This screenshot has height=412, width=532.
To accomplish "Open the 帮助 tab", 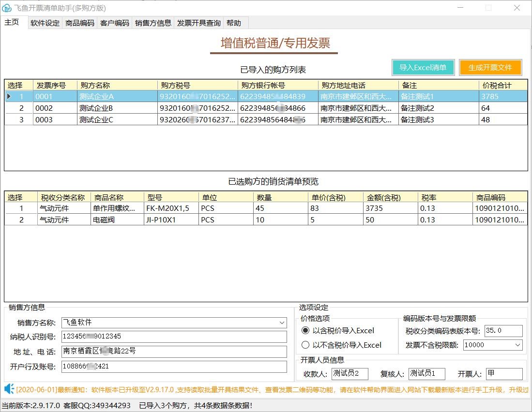I will 233,23.
